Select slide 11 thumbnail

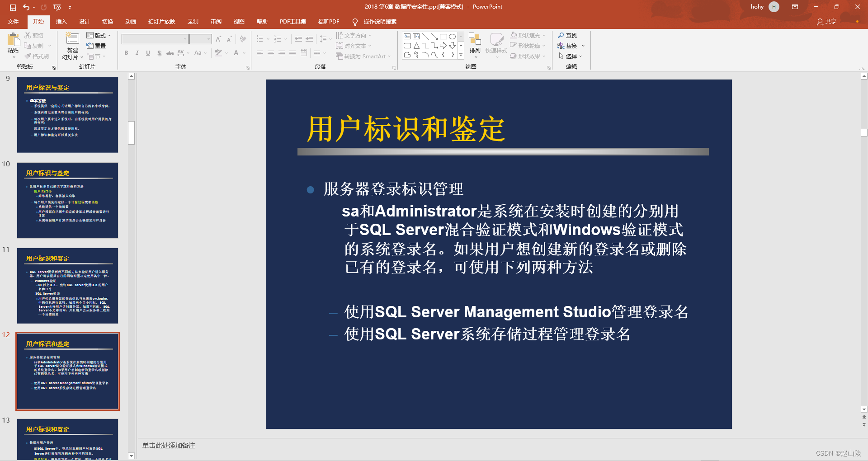67,286
